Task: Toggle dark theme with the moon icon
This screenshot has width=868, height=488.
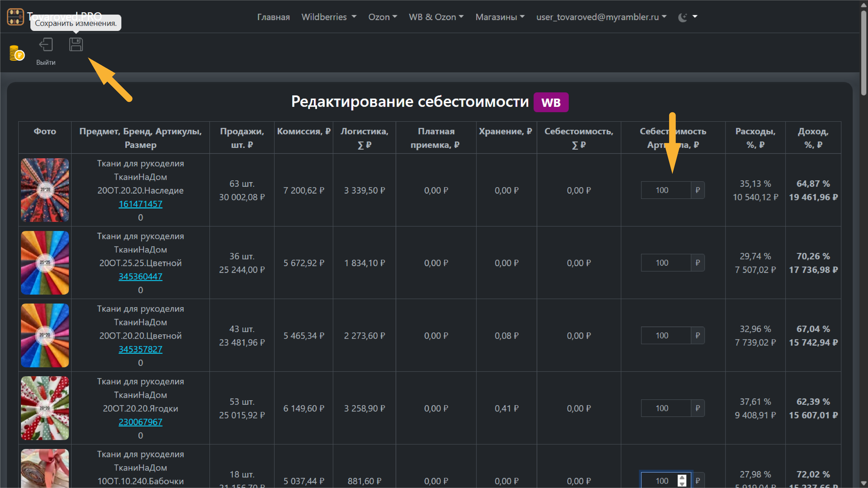Action: click(x=683, y=17)
